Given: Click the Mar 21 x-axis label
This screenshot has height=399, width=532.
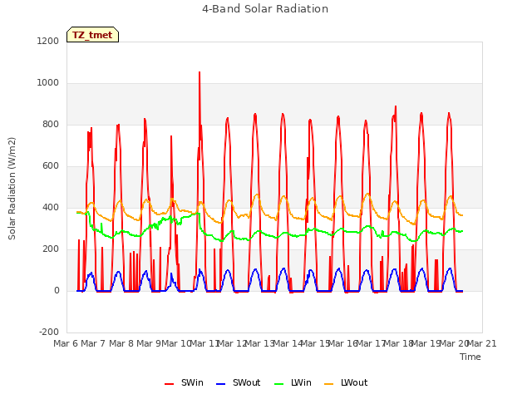Looking at the screenshot, I should click(482, 343).
